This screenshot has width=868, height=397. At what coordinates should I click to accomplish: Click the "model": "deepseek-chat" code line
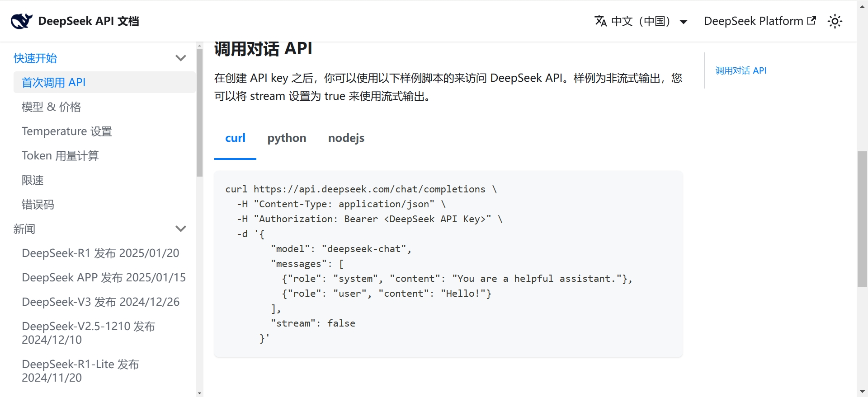coord(341,249)
